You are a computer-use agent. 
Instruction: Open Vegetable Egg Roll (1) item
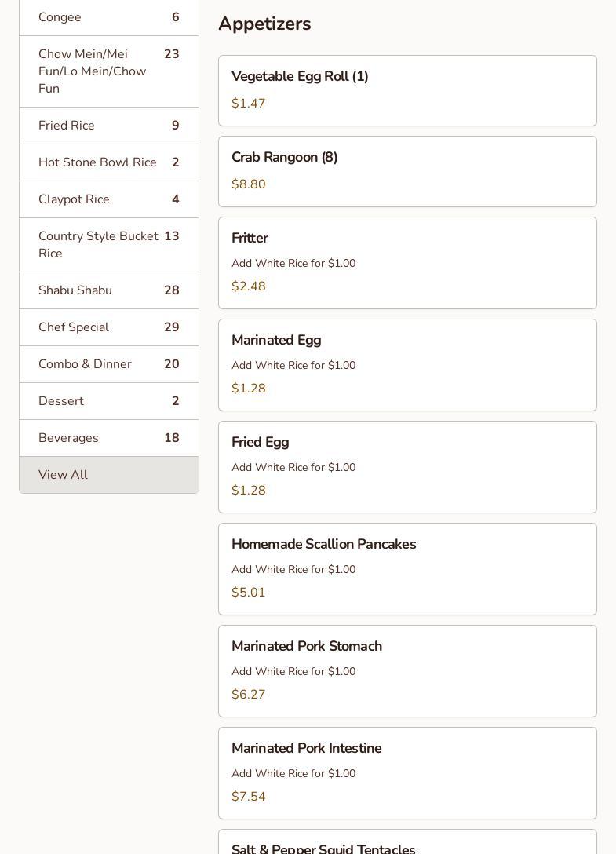click(x=407, y=90)
